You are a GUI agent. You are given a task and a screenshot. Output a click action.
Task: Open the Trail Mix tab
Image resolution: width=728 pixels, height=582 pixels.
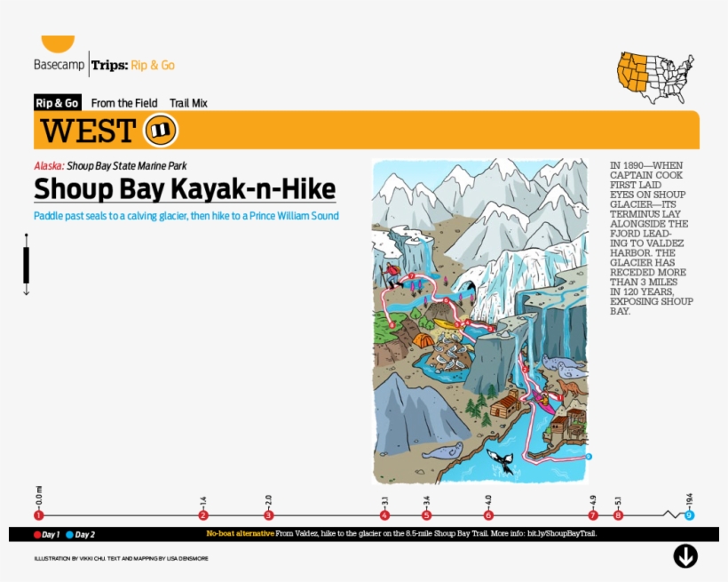188,103
